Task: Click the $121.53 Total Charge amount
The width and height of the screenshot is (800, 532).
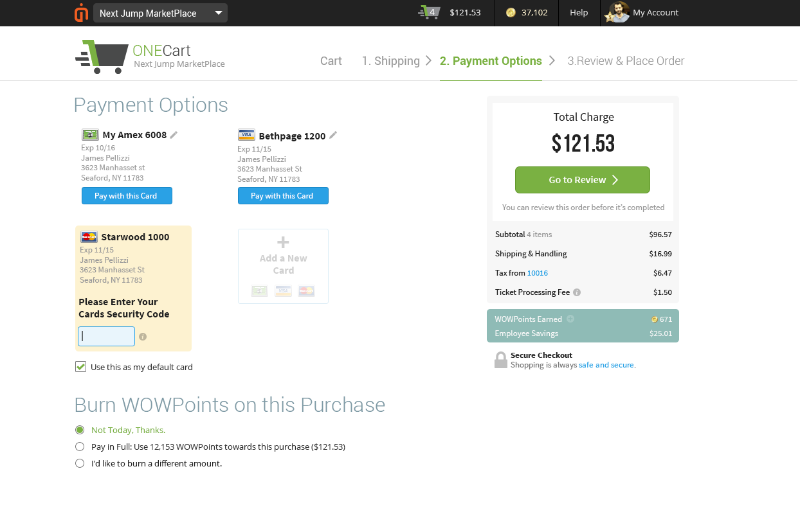Action: 583,143
